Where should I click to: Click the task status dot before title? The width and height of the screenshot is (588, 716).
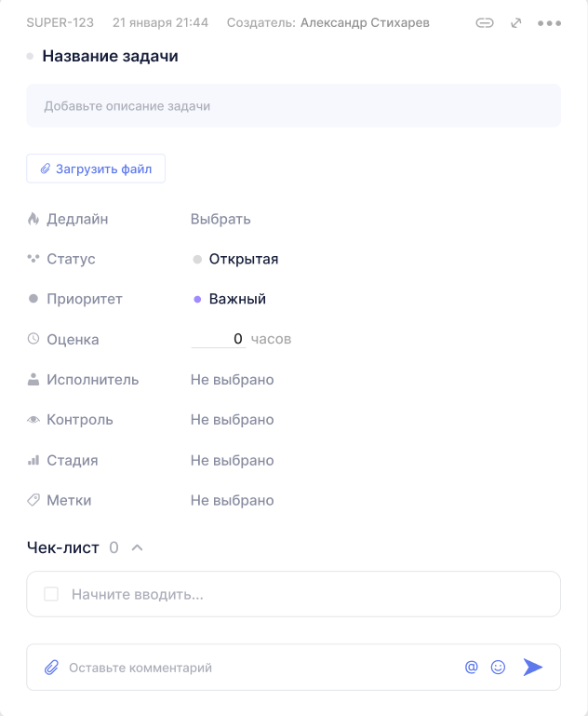pos(30,57)
